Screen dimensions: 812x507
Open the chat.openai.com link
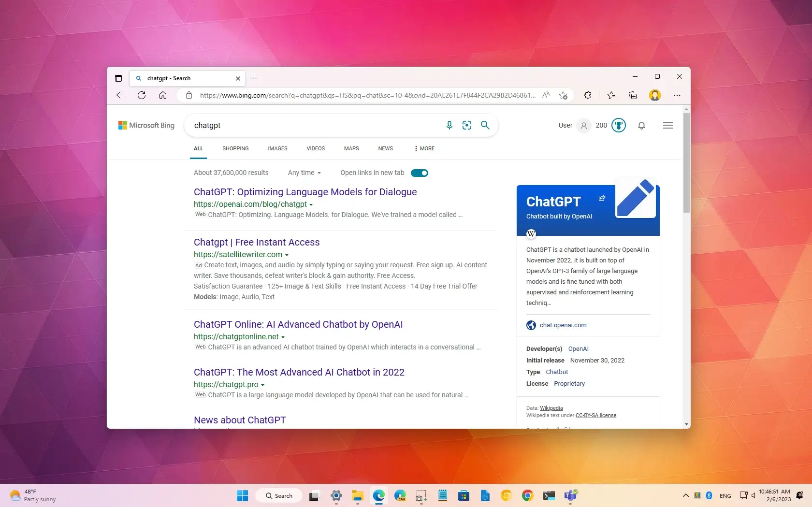[x=563, y=325]
